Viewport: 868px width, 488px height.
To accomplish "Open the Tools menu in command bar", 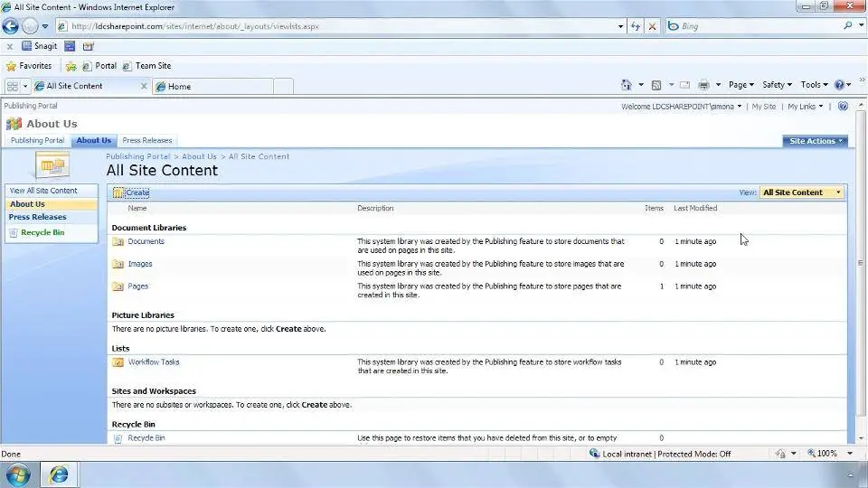I will point(815,85).
